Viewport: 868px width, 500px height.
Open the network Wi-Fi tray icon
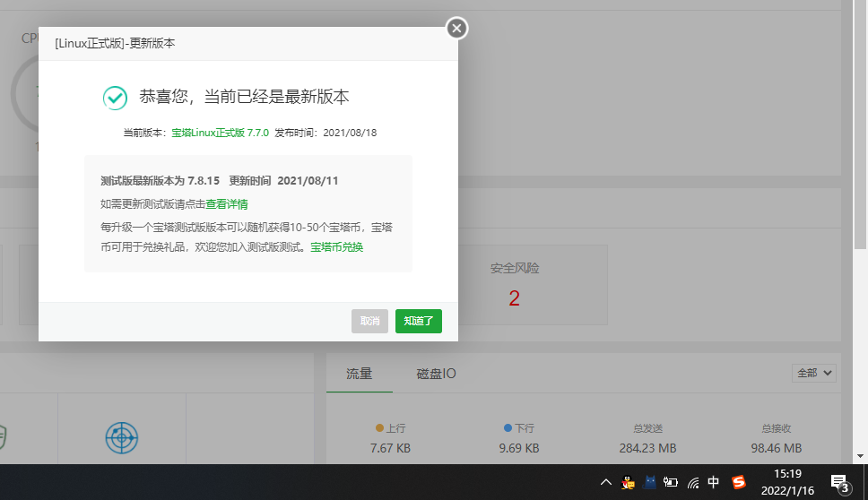pyautogui.click(x=692, y=482)
